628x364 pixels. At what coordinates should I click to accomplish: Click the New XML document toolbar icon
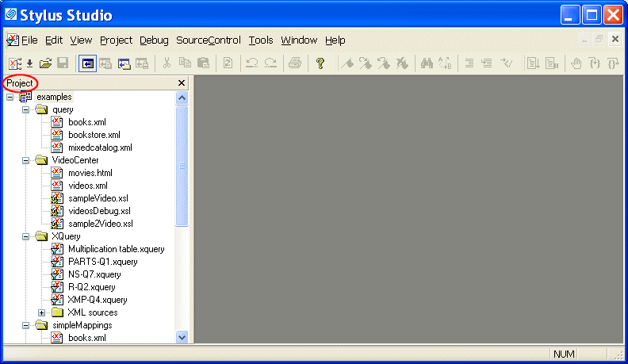tap(14, 63)
